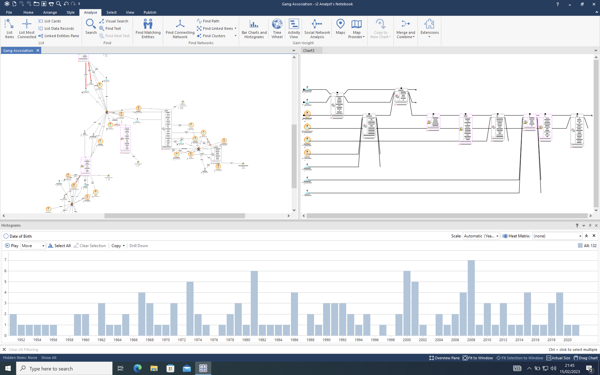Open the Extensions menu icon
The height and width of the screenshot is (375, 600).
coord(429,24)
